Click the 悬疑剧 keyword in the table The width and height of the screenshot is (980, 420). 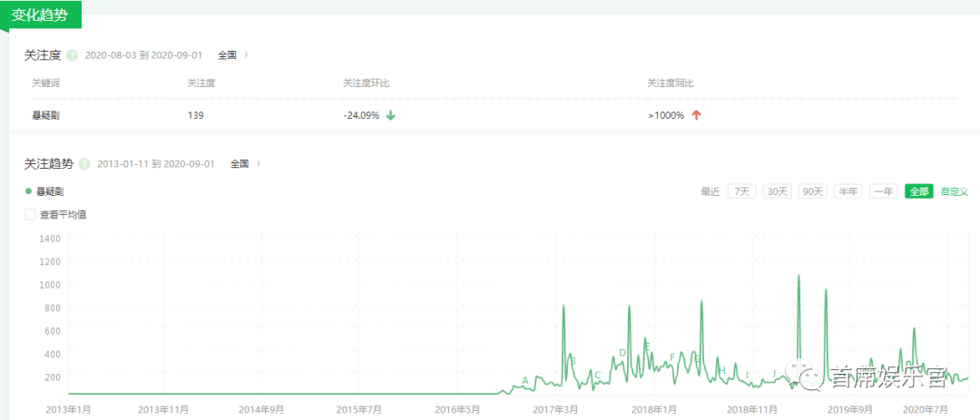tap(45, 115)
